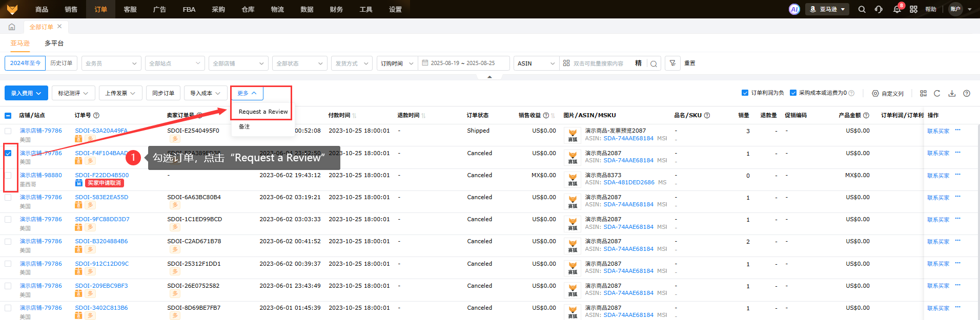Go to home icon tab
This screenshot has height=320, width=980.
tap(12, 27)
